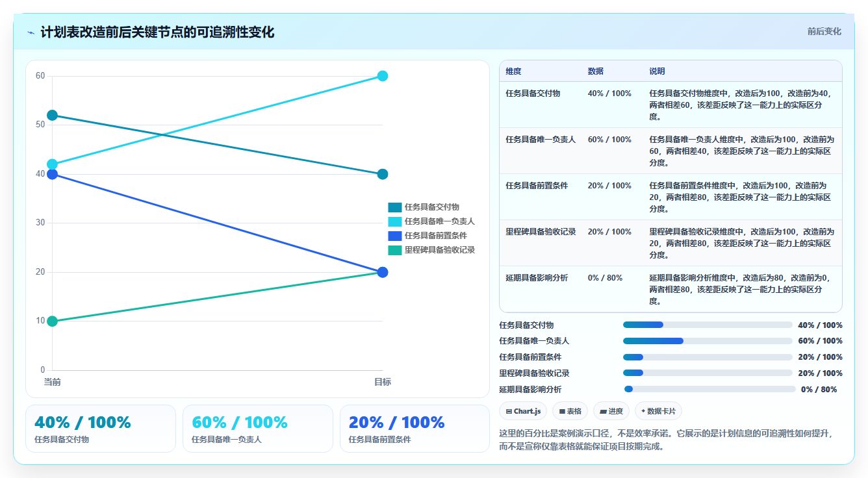Click the 0% / 80% table data cell
The height and width of the screenshot is (478, 868).
point(605,278)
